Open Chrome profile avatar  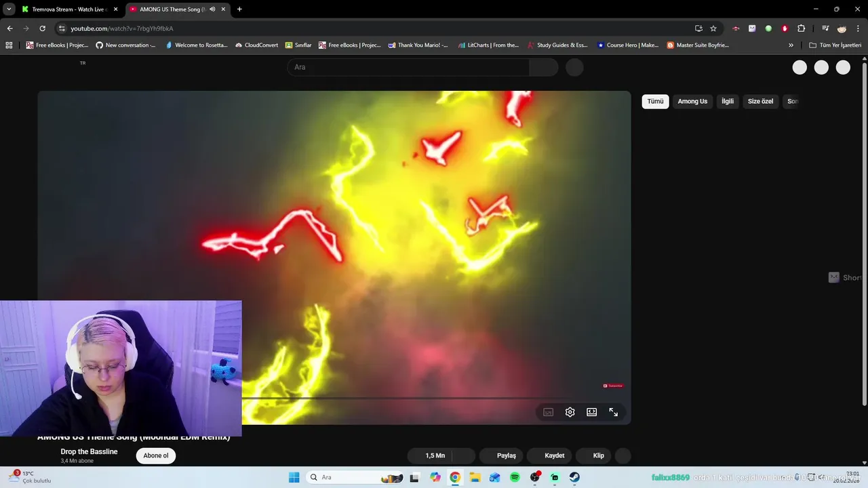point(842,28)
